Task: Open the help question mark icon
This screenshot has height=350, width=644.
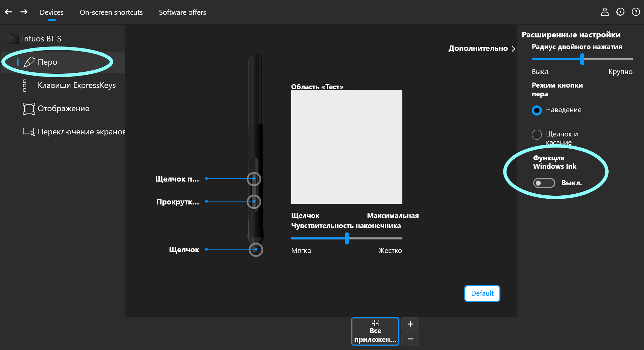Action: pyautogui.click(x=636, y=12)
